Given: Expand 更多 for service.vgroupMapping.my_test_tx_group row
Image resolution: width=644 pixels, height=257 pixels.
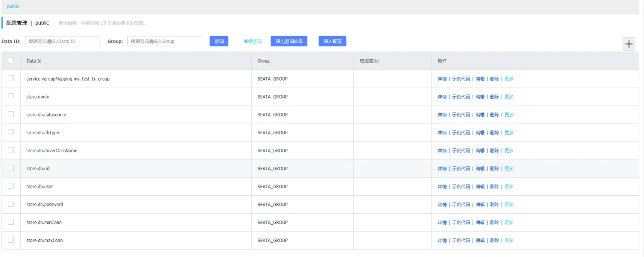Looking at the screenshot, I should click(509, 79).
